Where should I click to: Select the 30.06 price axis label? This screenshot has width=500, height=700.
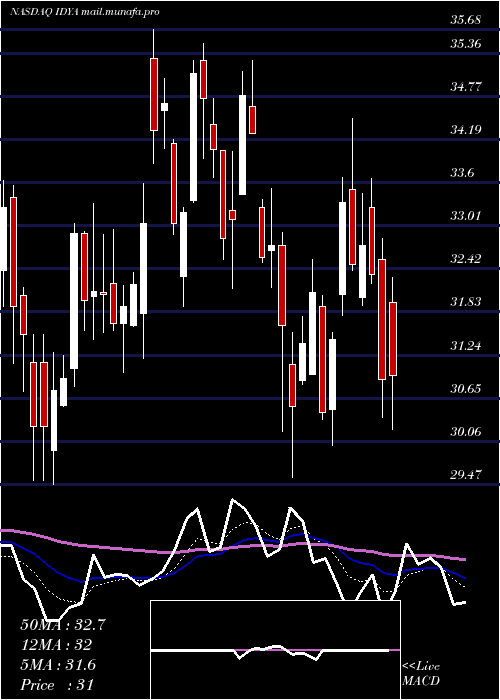466,431
